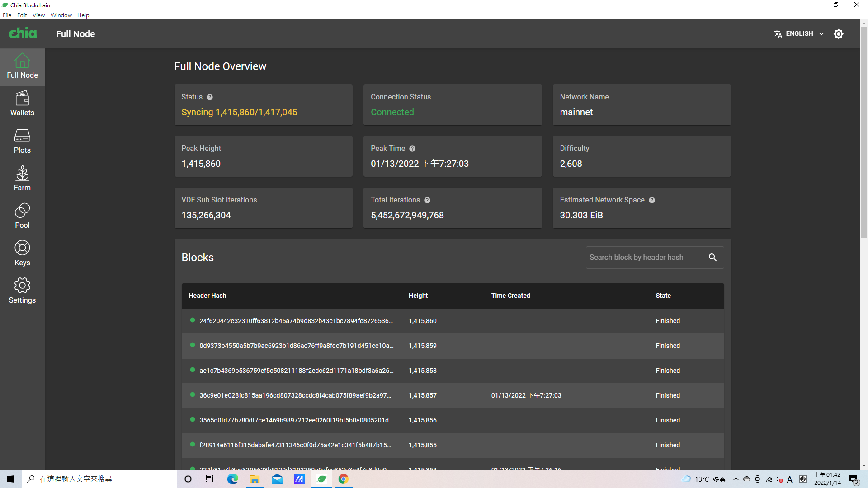The image size is (868, 488).
Task: Open Cortana circle on taskbar
Action: point(188,479)
